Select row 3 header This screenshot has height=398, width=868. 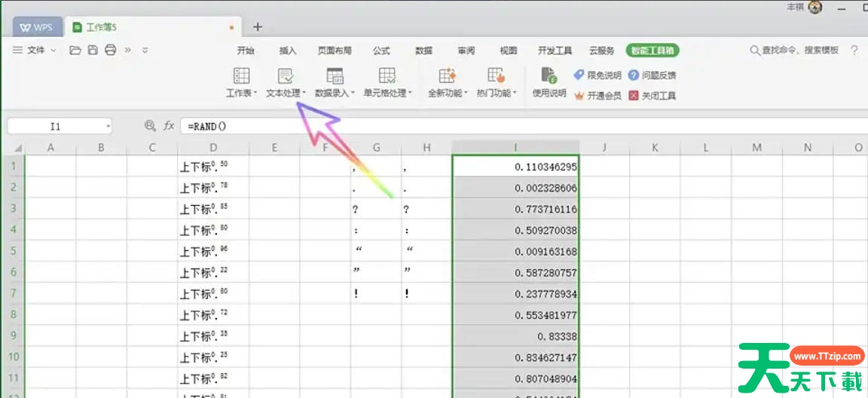13,209
